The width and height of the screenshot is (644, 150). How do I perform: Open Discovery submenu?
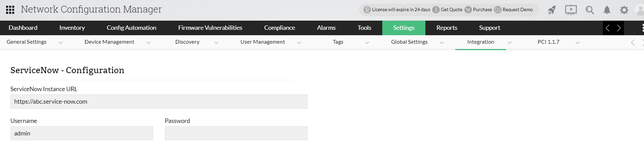pyautogui.click(x=187, y=42)
